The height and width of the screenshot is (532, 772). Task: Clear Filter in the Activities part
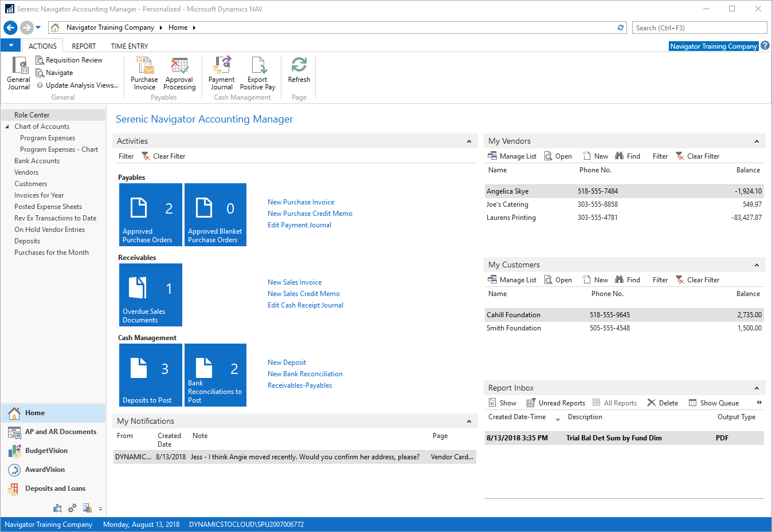[x=163, y=156]
